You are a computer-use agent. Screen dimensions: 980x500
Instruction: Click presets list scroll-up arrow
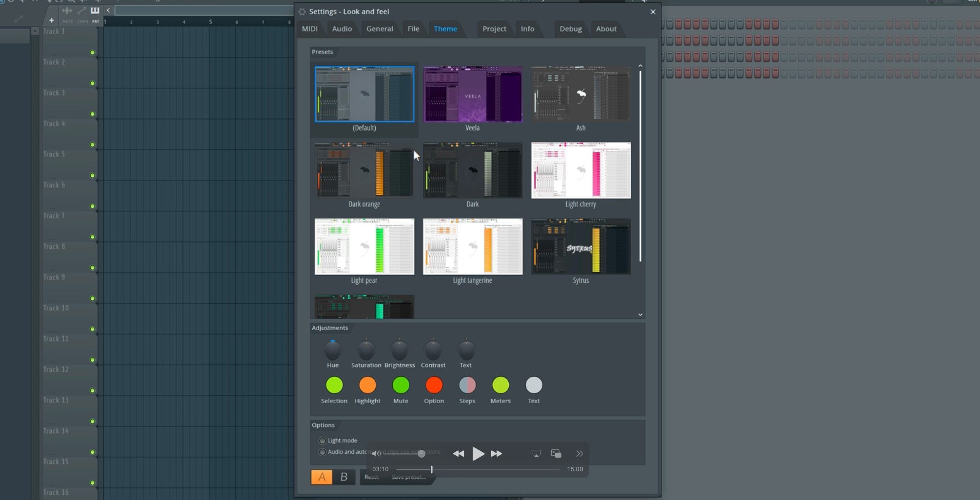(x=640, y=66)
